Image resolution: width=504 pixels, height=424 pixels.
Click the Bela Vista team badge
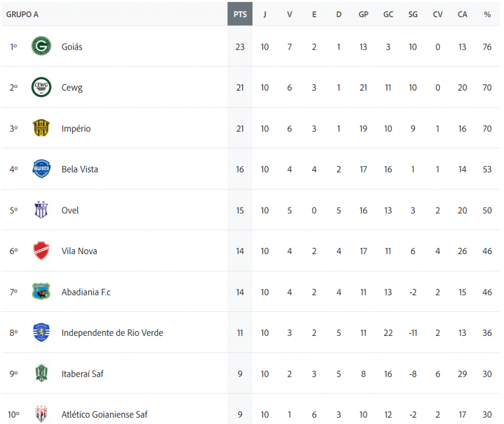pyautogui.click(x=41, y=169)
